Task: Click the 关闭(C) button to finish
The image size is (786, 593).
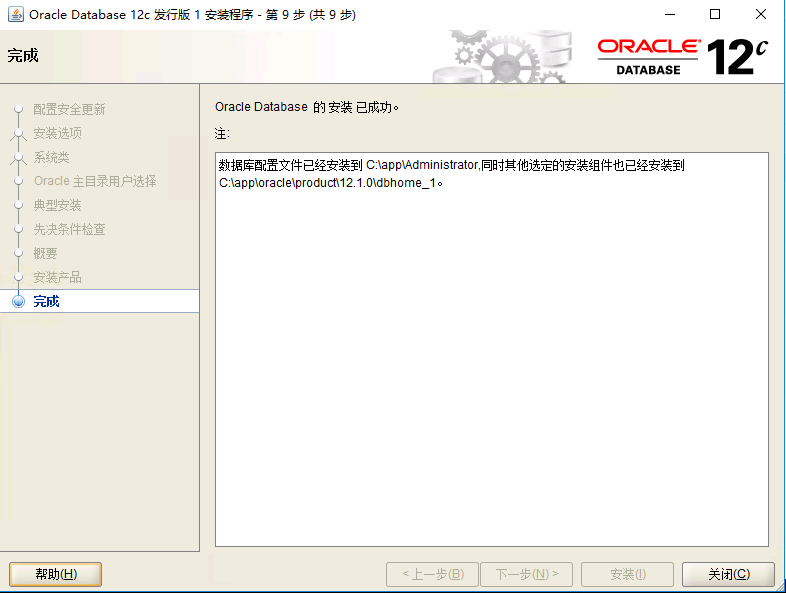Action: (728, 574)
